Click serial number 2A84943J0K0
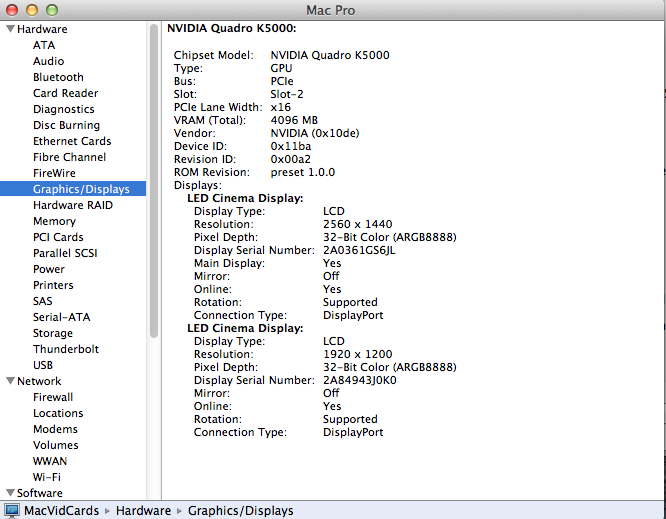 [359, 380]
